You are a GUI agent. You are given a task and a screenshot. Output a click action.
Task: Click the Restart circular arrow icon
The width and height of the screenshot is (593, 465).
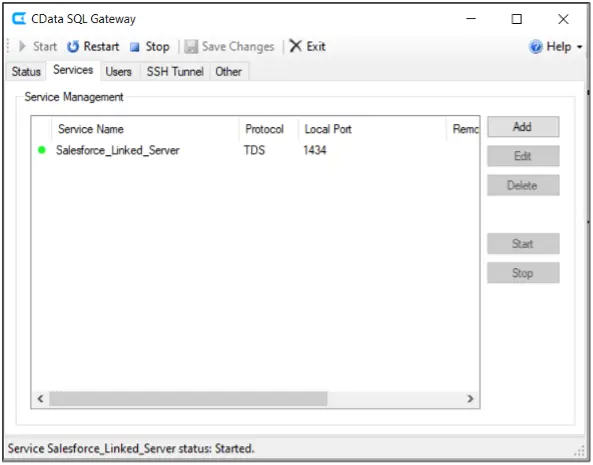point(73,46)
